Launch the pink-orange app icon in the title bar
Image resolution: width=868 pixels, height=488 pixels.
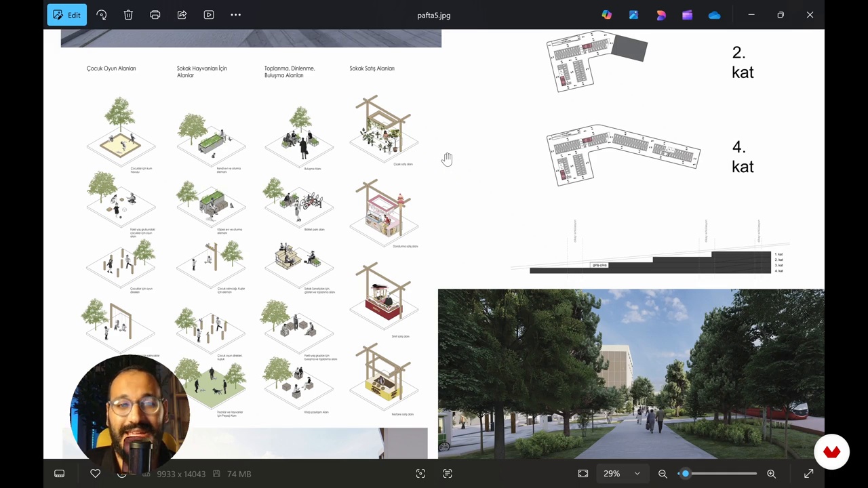pos(660,15)
